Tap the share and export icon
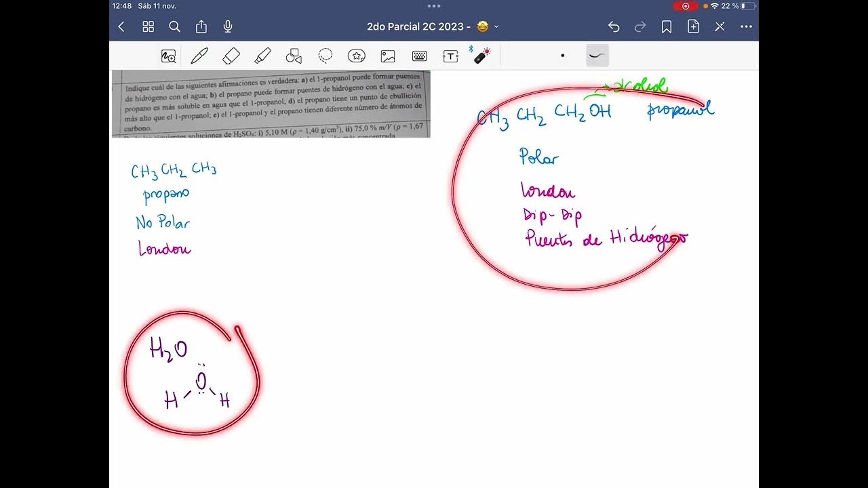This screenshot has height=488, width=868. (201, 26)
